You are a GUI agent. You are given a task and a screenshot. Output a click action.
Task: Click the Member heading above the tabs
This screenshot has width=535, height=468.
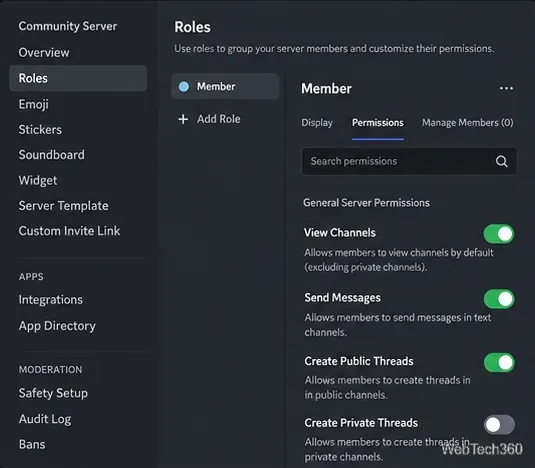click(x=326, y=89)
